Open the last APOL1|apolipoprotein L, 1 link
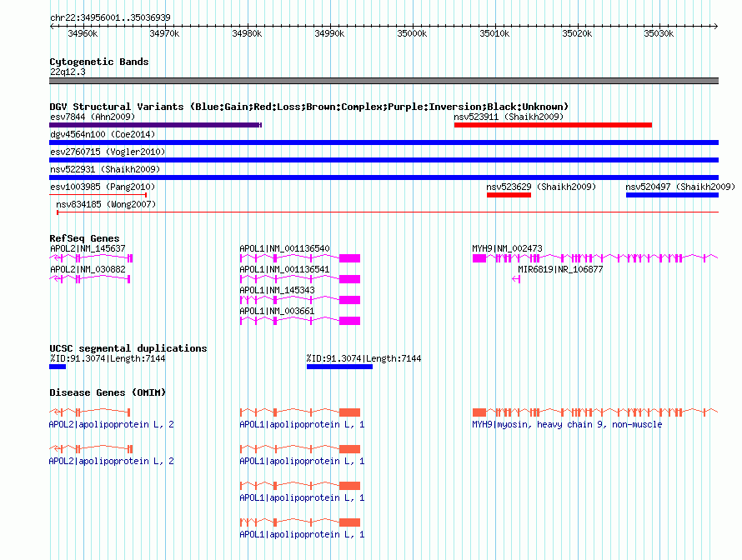 [302, 534]
